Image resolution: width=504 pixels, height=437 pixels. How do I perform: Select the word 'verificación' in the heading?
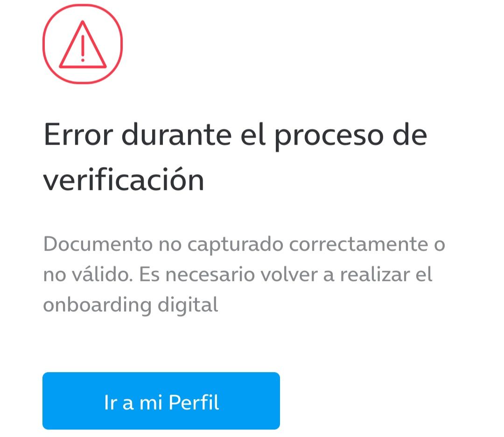[x=124, y=180]
